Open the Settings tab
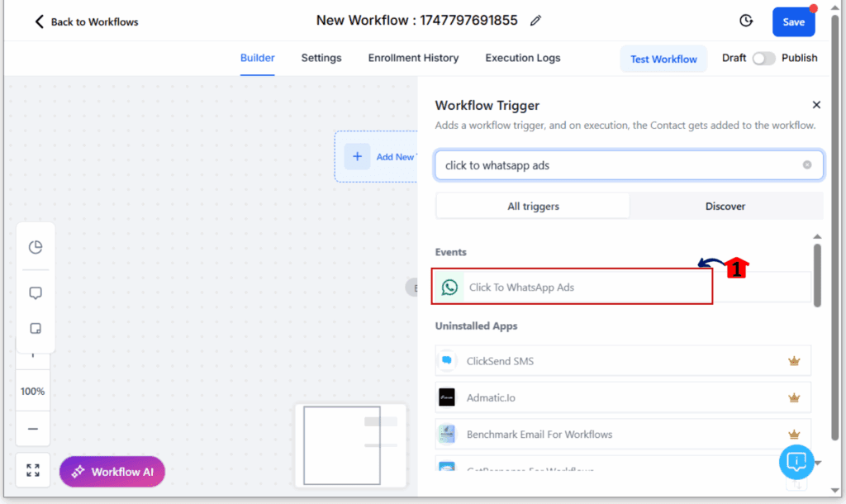The width and height of the screenshot is (846, 504). [321, 58]
